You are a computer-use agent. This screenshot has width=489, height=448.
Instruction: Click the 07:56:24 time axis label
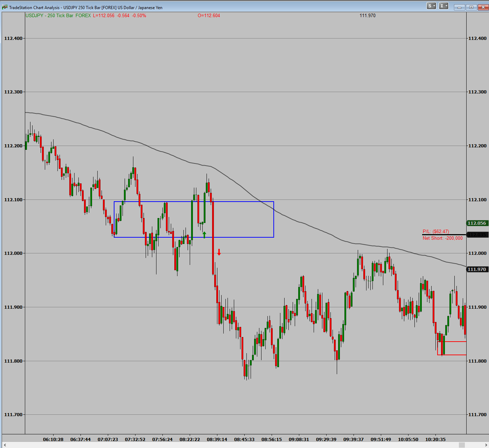[x=162, y=440]
